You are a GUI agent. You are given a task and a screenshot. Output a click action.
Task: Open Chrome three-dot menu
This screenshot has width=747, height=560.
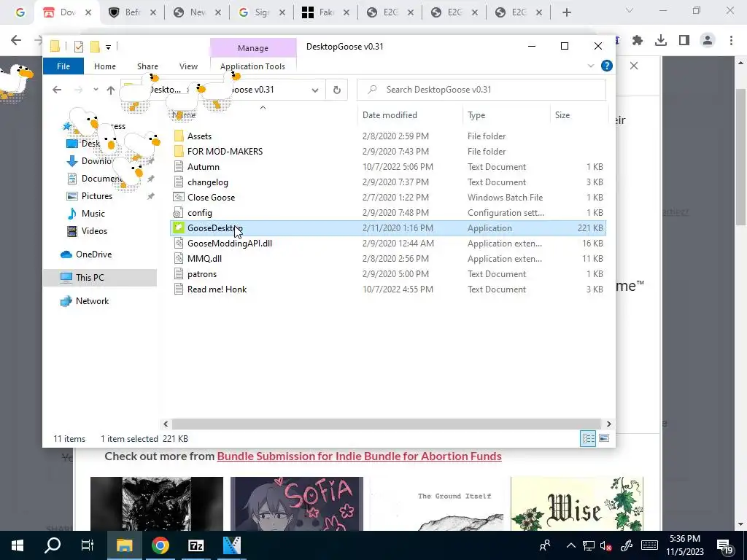[x=731, y=40]
